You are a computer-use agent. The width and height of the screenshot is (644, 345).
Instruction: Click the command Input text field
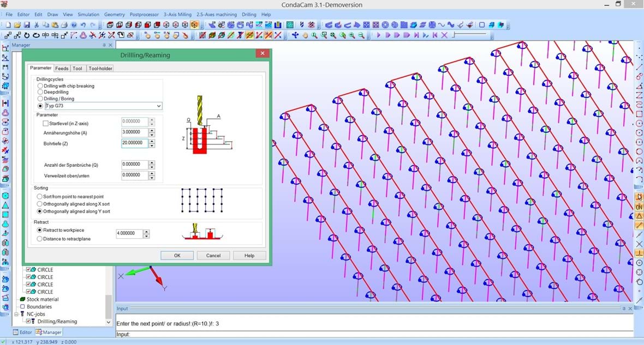[x=382, y=334]
